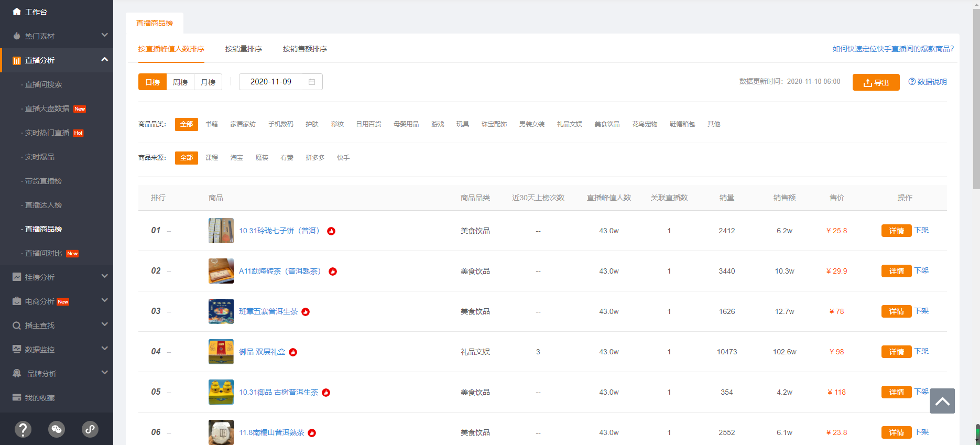
Task: Switch to 周榜 weekly ranking
Action: 180,82
